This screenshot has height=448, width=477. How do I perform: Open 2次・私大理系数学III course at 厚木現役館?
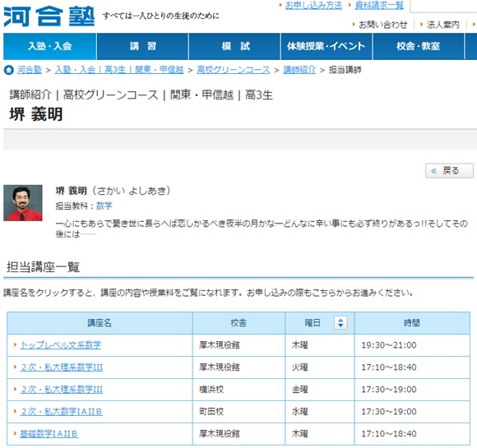[62, 367]
